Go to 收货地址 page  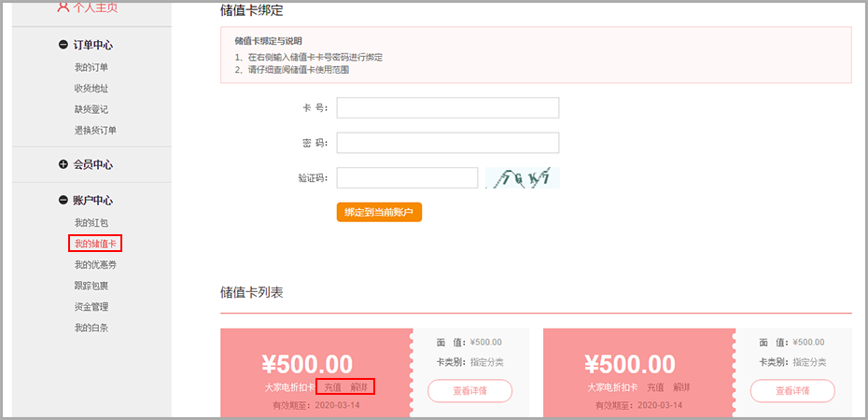pos(91,89)
